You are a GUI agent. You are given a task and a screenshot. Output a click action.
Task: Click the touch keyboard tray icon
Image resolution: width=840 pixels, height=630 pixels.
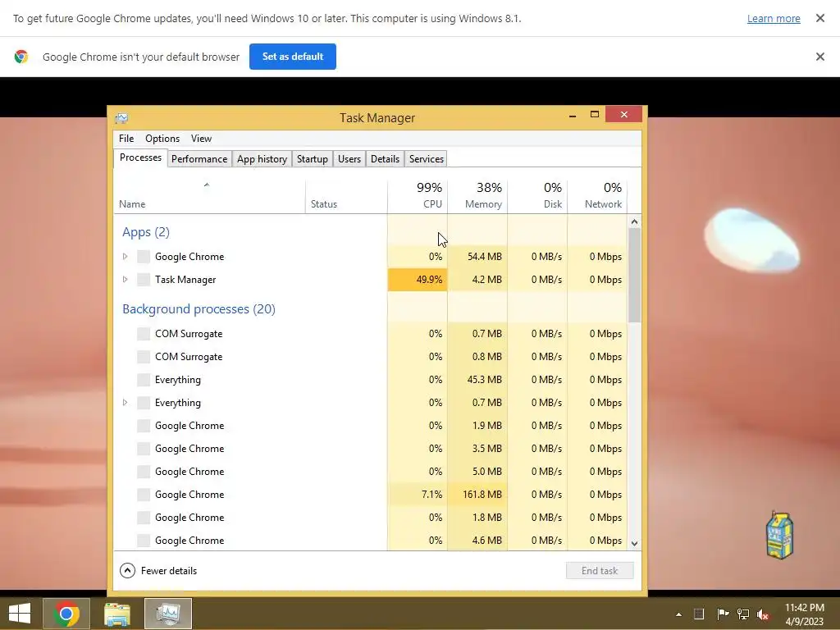tap(699, 614)
